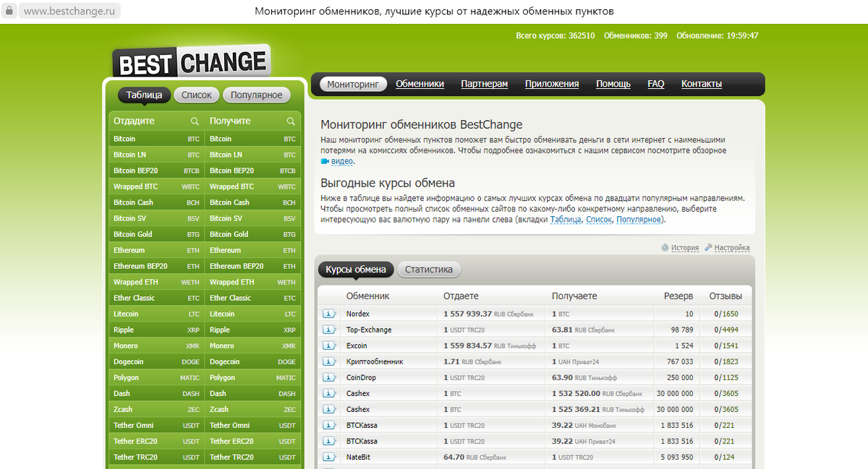The height and width of the screenshot is (469, 868).
Task: Open the Курсы обмена tab
Action: point(356,270)
